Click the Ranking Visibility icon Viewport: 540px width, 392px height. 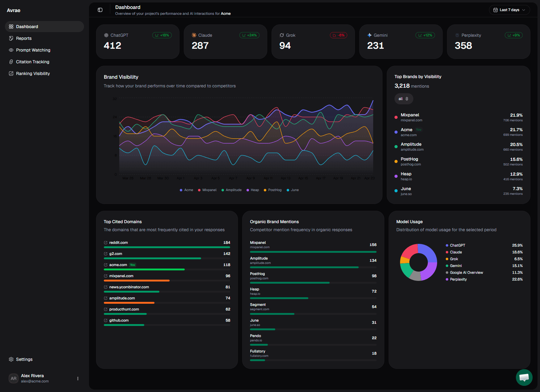pyautogui.click(x=11, y=73)
